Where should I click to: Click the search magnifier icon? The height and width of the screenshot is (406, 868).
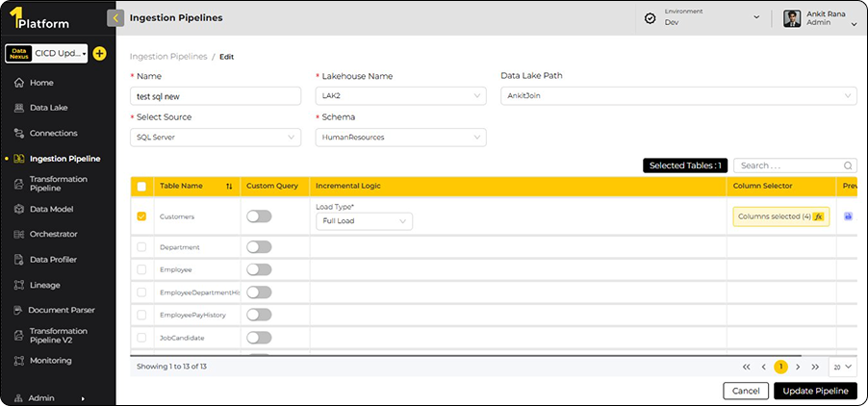[848, 165]
